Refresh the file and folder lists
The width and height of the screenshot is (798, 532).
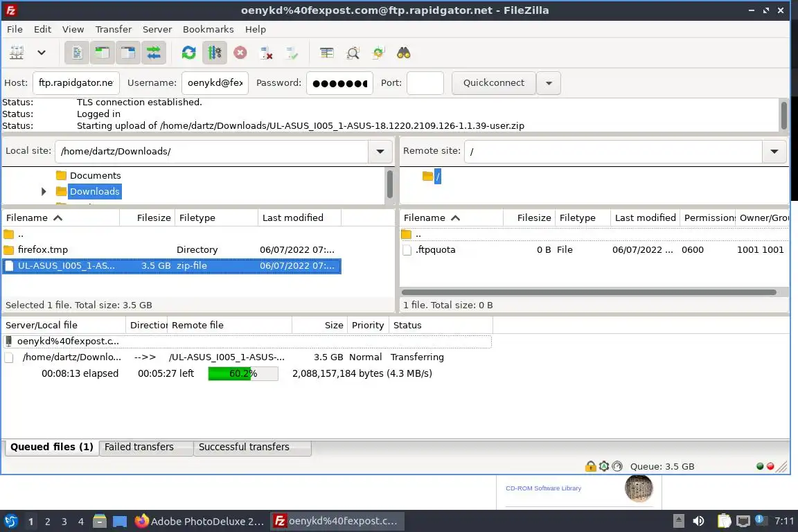(x=189, y=53)
